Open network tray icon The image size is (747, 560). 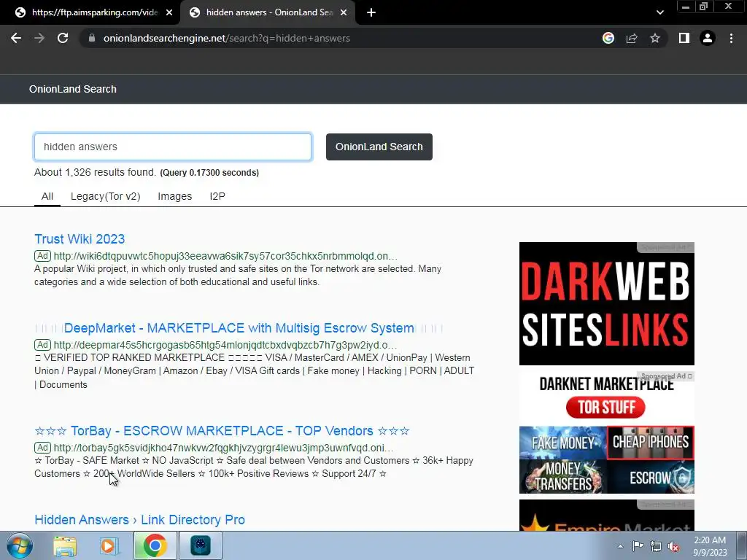[x=656, y=546]
